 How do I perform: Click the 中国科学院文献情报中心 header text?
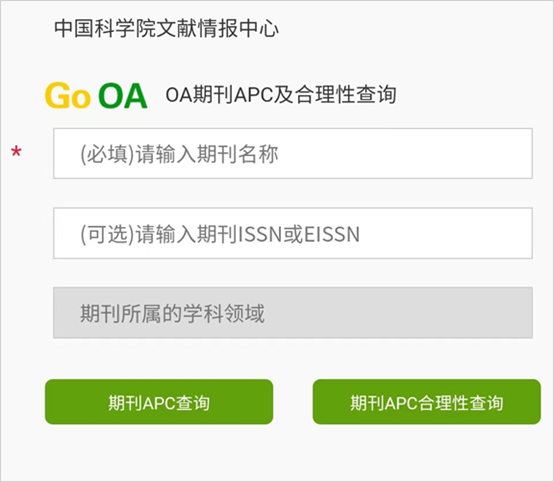pyautogui.click(x=166, y=28)
